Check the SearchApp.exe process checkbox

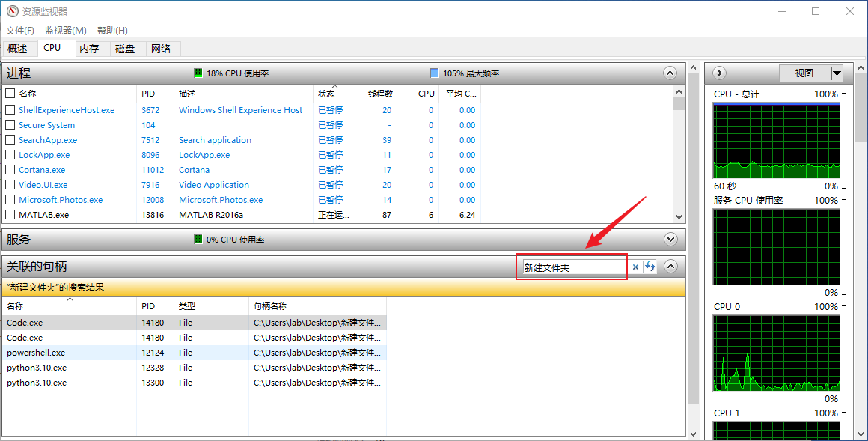point(10,139)
